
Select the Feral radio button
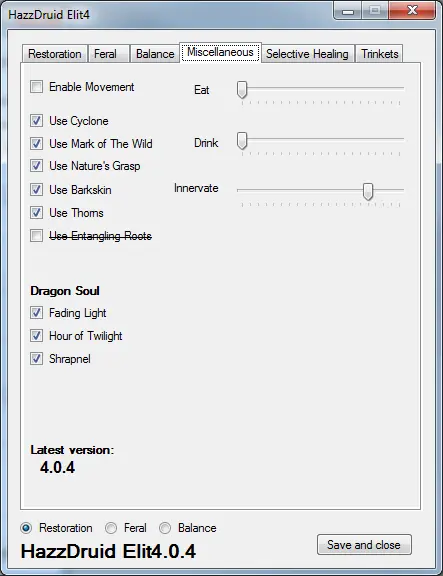point(111,528)
